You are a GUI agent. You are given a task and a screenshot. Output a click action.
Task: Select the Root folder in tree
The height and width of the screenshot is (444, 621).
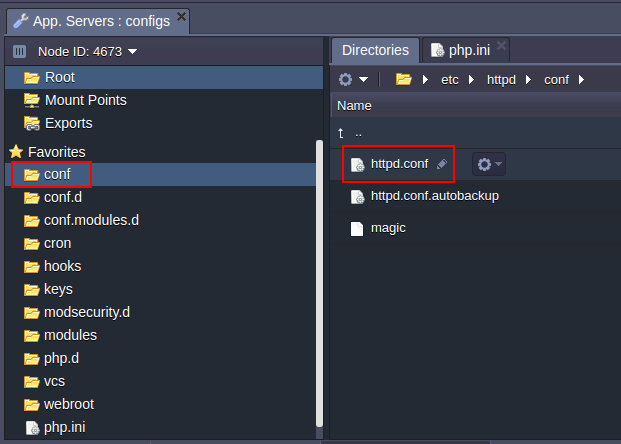coord(59,77)
